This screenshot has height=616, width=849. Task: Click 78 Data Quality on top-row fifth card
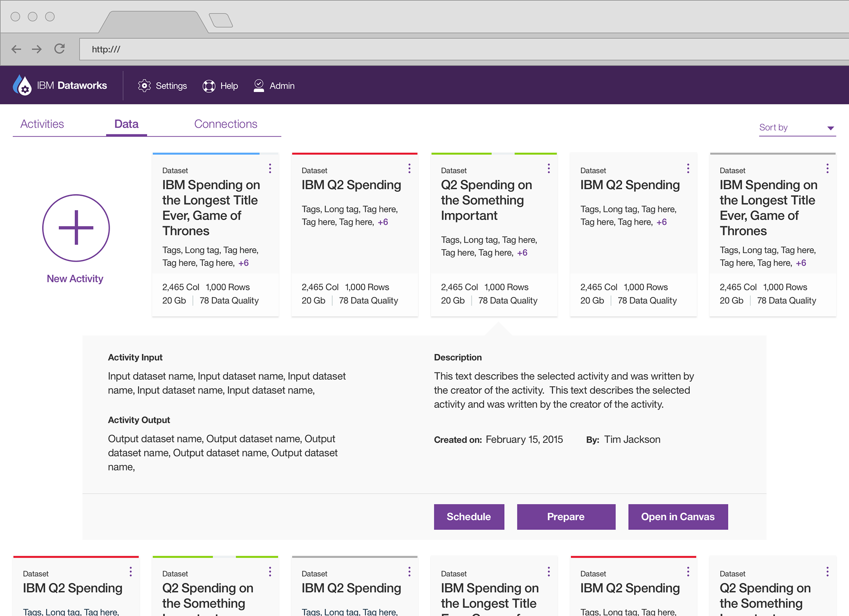click(x=786, y=300)
